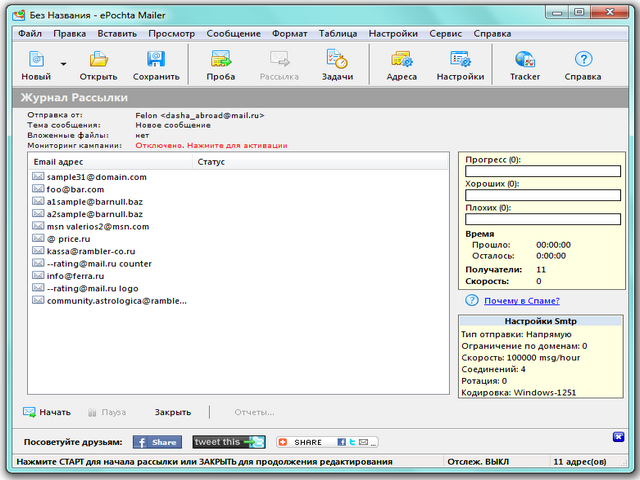The width and height of the screenshot is (640, 480).
Task: Click envelope icon beside info@ferra.ru
Action: point(38,276)
